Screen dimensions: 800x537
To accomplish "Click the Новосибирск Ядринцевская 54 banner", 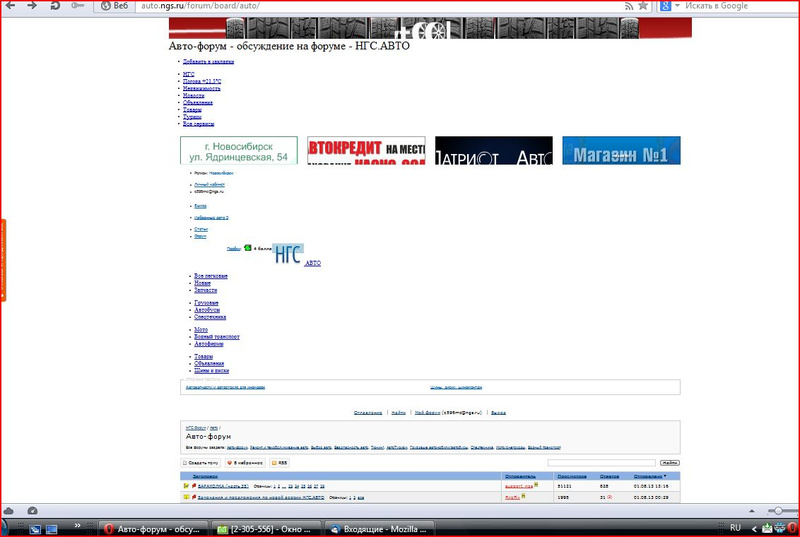I will 239,150.
